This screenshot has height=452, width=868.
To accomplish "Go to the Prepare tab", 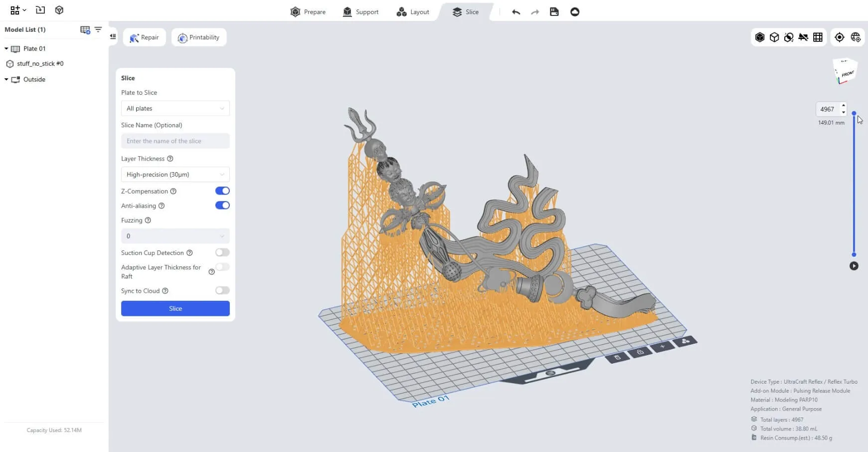I will coord(308,12).
